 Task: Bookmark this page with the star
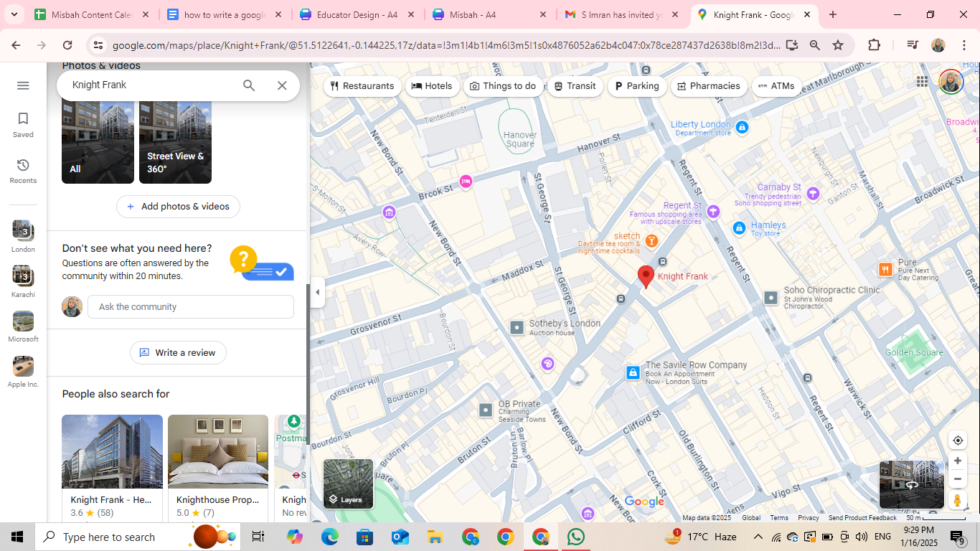(x=838, y=45)
